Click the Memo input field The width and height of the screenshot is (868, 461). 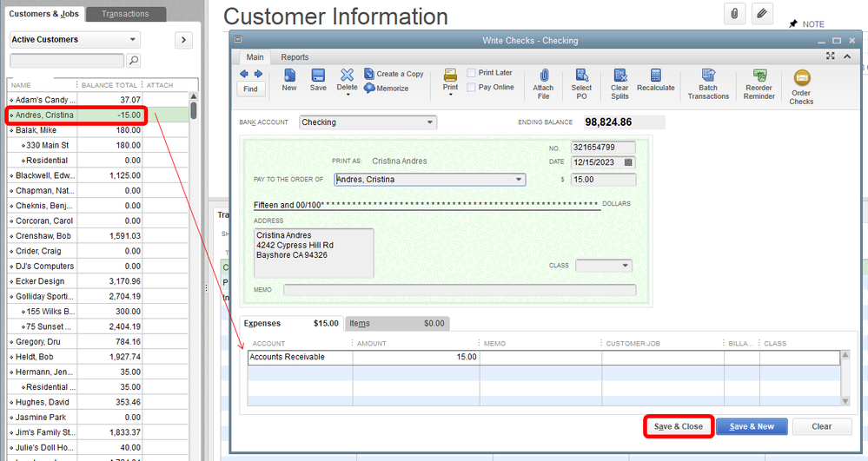[459, 290]
